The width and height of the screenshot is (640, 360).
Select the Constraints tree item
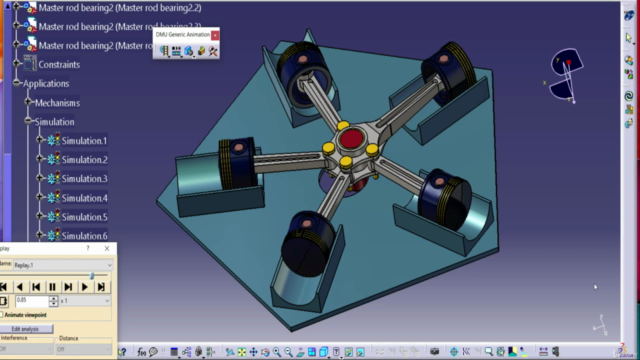pyautogui.click(x=59, y=64)
